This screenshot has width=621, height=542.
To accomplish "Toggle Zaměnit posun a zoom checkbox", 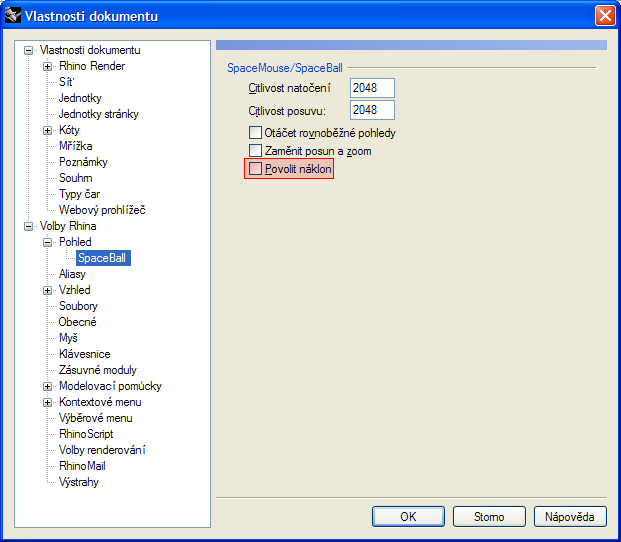I will pyautogui.click(x=255, y=151).
